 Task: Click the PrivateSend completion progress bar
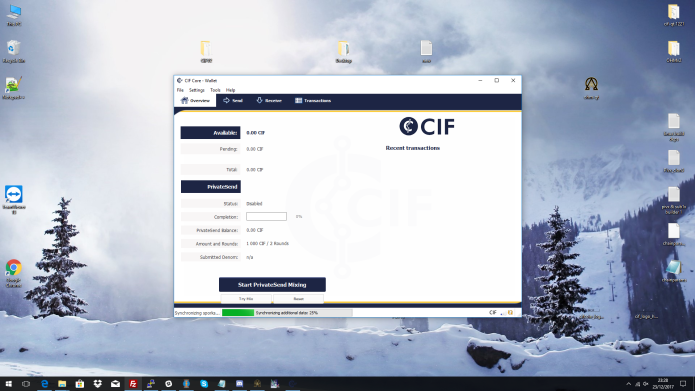coord(266,216)
